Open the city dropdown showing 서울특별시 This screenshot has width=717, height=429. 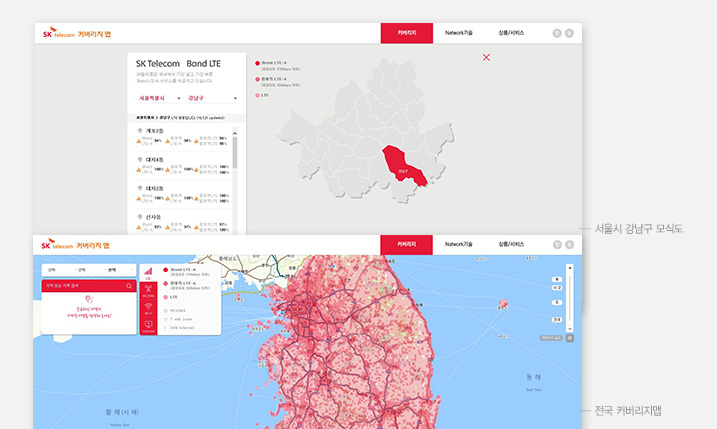(x=159, y=98)
